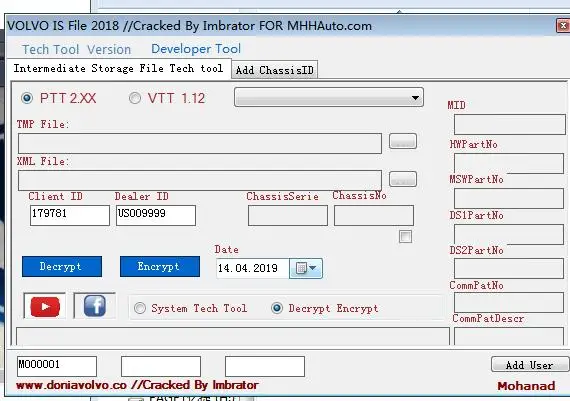Open the Developer Tool menu
The width and height of the screenshot is (570, 401).
click(196, 49)
